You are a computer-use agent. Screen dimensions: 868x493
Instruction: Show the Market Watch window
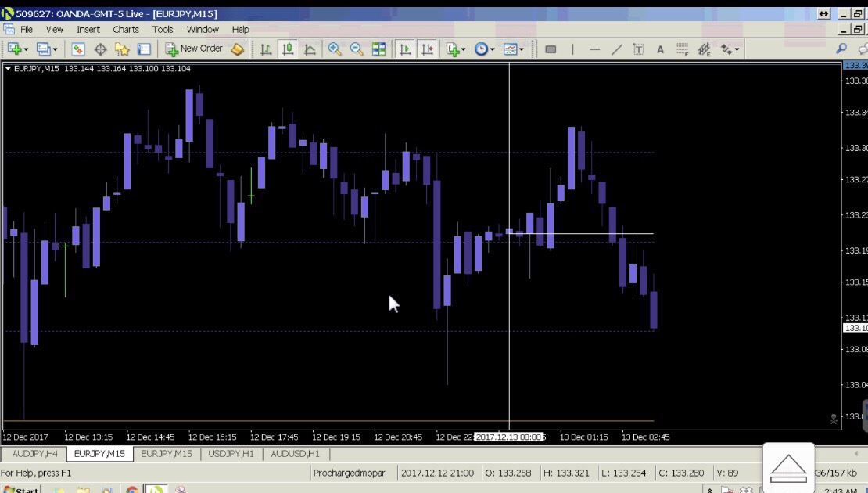click(78, 49)
